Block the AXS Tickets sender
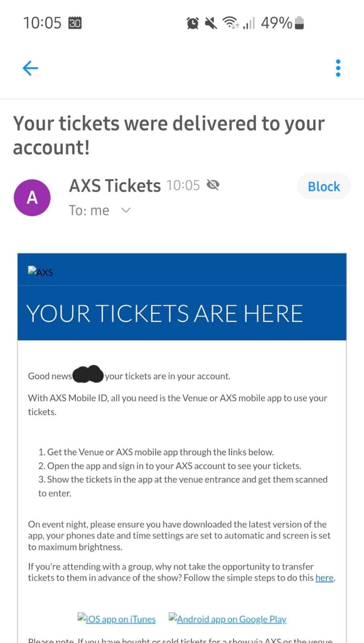This screenshot has width=364, height=643. [x=324, y=186]
